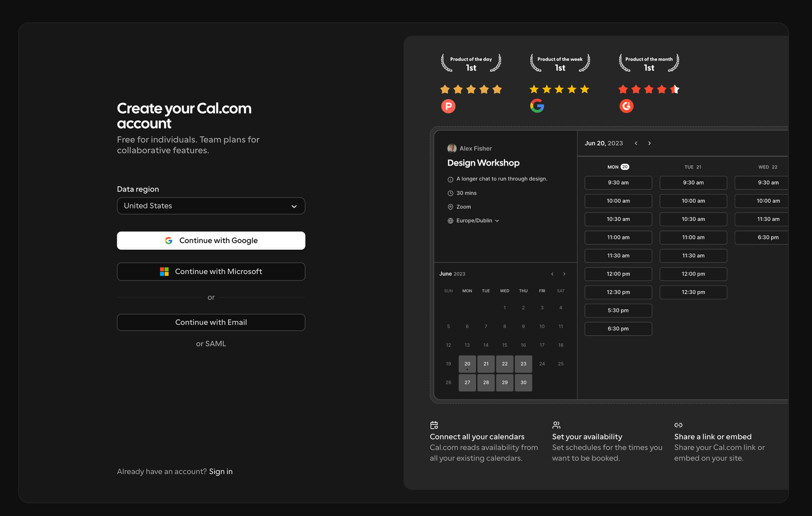Pick the 9:30 am slot on TUE 21
This screenshot has width=812, height=516.
pyautogui.click(x=693, y=183)
